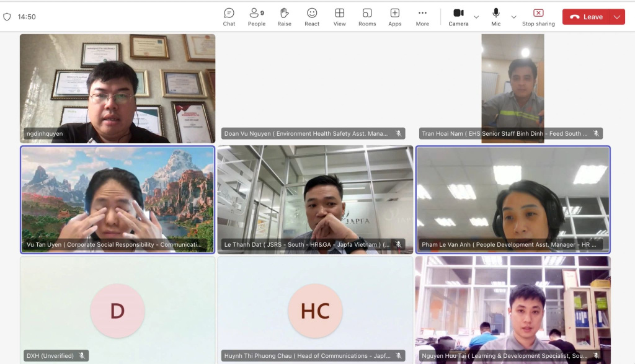Show the People participant list
This screenshot has height=364, width=635.
point(256,17)
